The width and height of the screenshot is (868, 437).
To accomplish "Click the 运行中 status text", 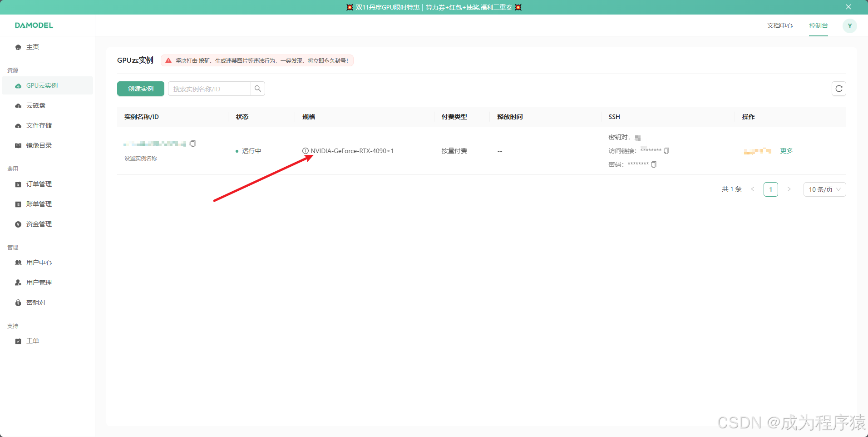I will [252, 151].
